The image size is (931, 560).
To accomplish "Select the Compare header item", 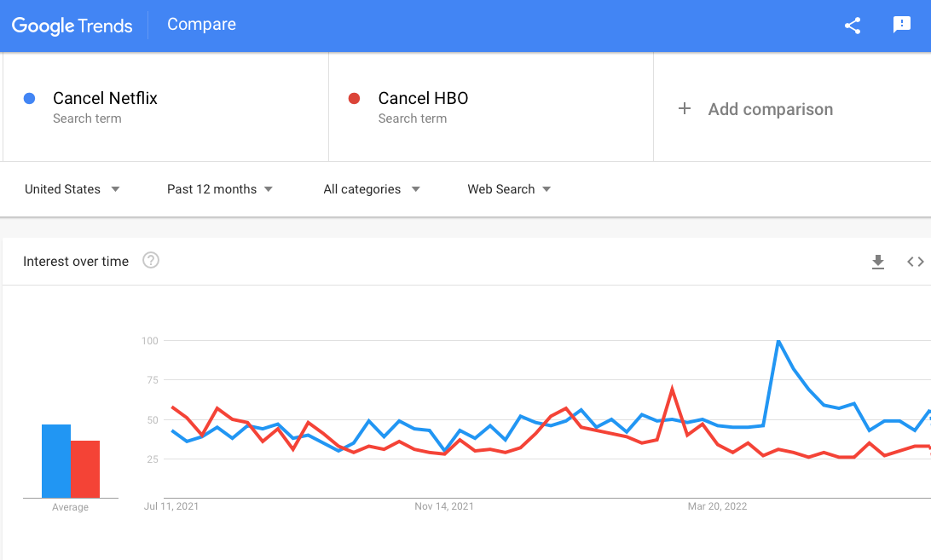I will click(201, 25).
